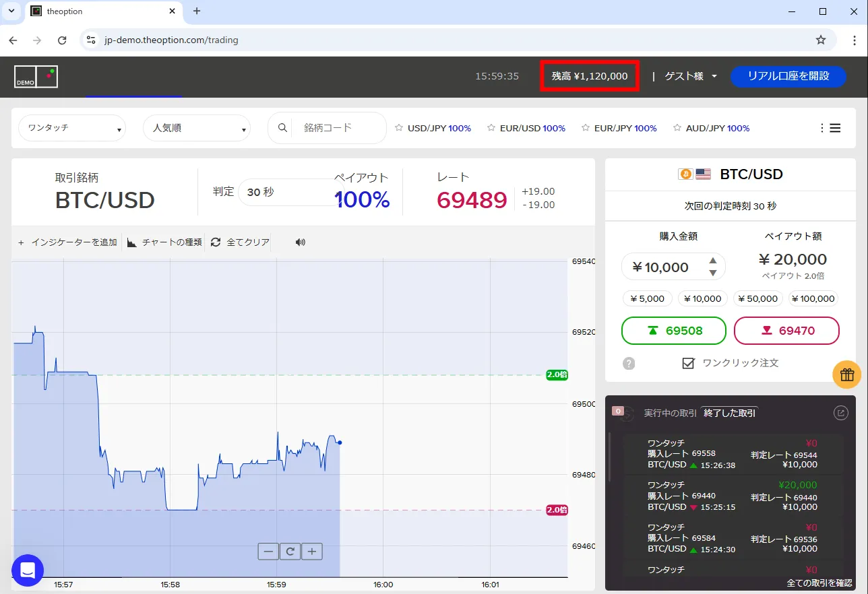Open the chat support bubble
This screenshot has height=594, width=868.
pos(28,570)
